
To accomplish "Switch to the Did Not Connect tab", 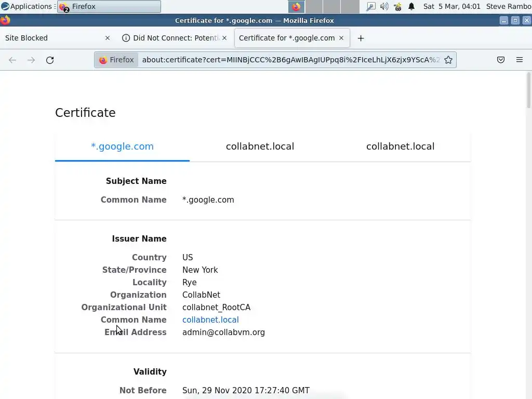I will (175, 38).
